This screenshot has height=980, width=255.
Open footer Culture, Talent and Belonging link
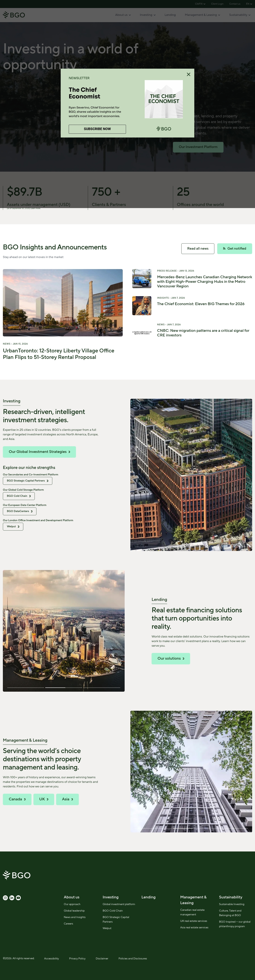coord(230,913)
